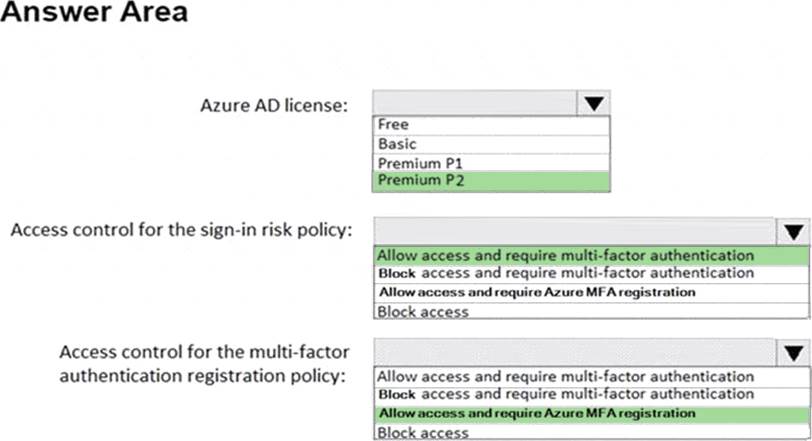This screenshot has width=812, height=441.
Task: Click the Azure AD license dropdown arrow
Action: [x=593, y=103]
